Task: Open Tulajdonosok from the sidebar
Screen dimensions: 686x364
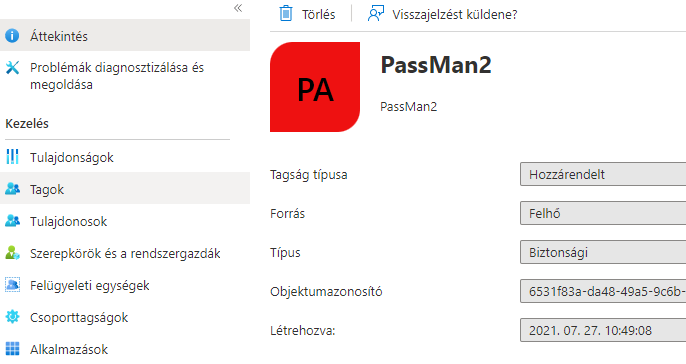Action: (x=125, y=221)
